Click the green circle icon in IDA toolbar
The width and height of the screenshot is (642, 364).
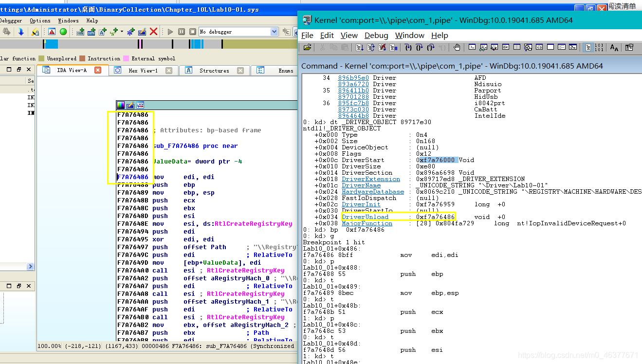63,32
